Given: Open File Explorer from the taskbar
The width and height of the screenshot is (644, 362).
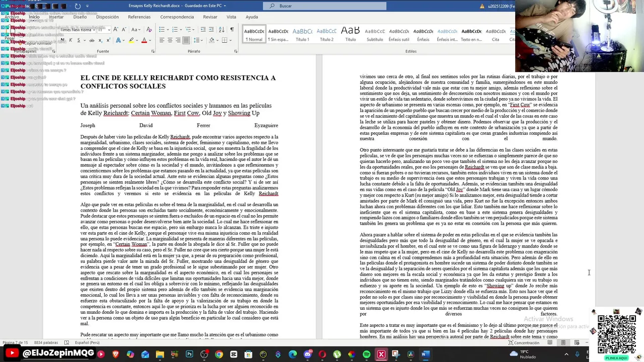Looking at the screenshot, I should click(x=160, y=354).
